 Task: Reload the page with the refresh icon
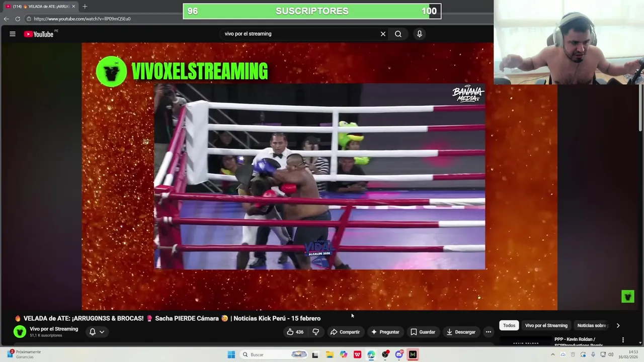pos(18,19)
